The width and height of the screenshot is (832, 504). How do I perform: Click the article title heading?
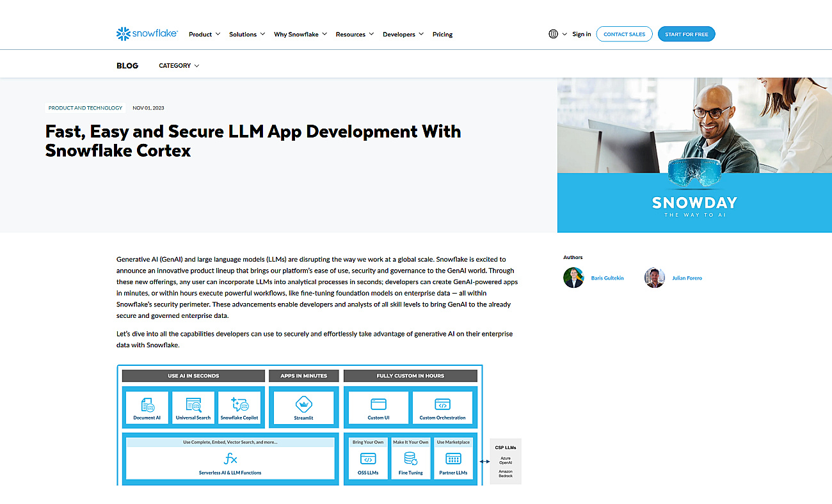pos(253,141)
